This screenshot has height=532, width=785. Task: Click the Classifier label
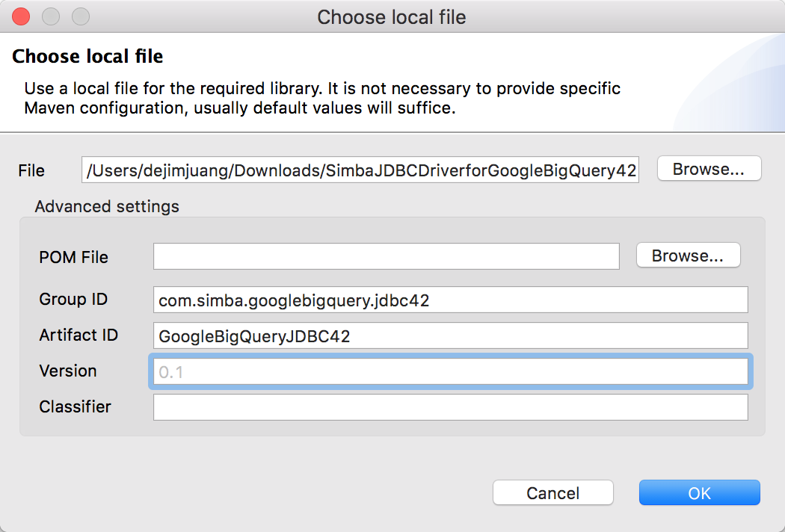pos(75,407)
